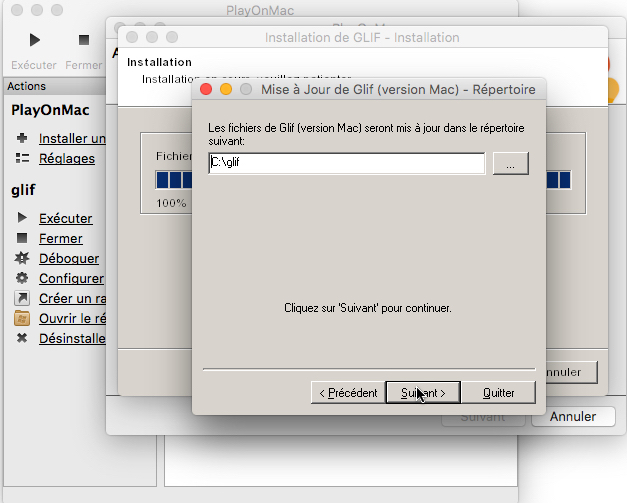The image size is (627, 503).
Task: Click the installation progress bar
Action: click(171, 181)
